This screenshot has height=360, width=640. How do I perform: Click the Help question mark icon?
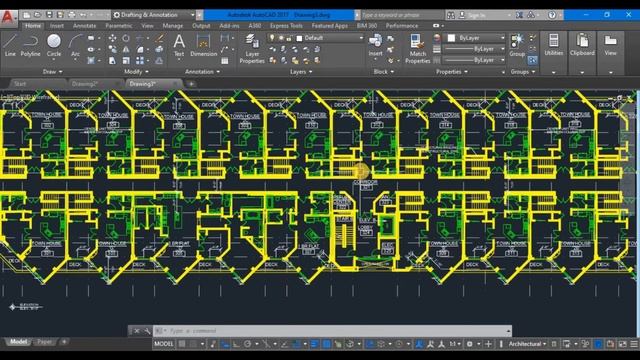tap(552, 15)
